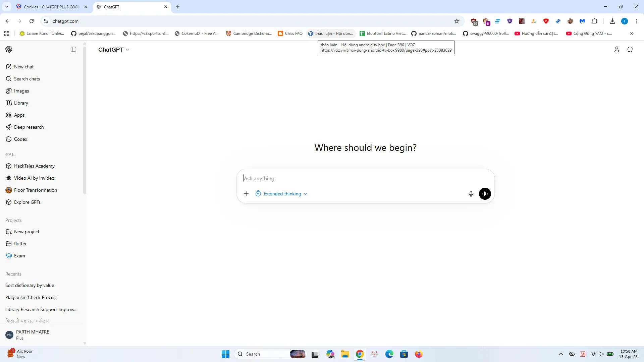Click the Windows taskbar Search box
This screenshot has width=644, height=362.
click(270, 354)
